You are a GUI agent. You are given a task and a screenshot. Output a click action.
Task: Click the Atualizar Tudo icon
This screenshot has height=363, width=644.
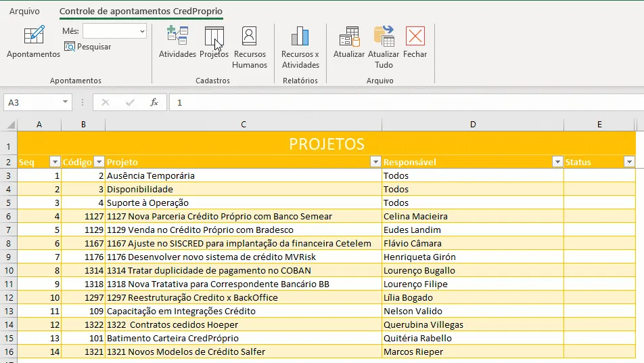(384, 36)
